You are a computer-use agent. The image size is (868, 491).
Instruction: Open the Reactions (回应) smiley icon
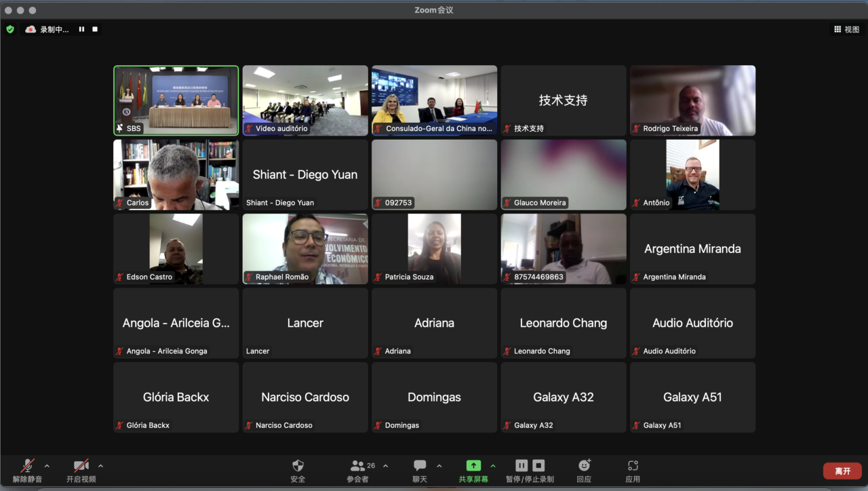pos(584,466)
